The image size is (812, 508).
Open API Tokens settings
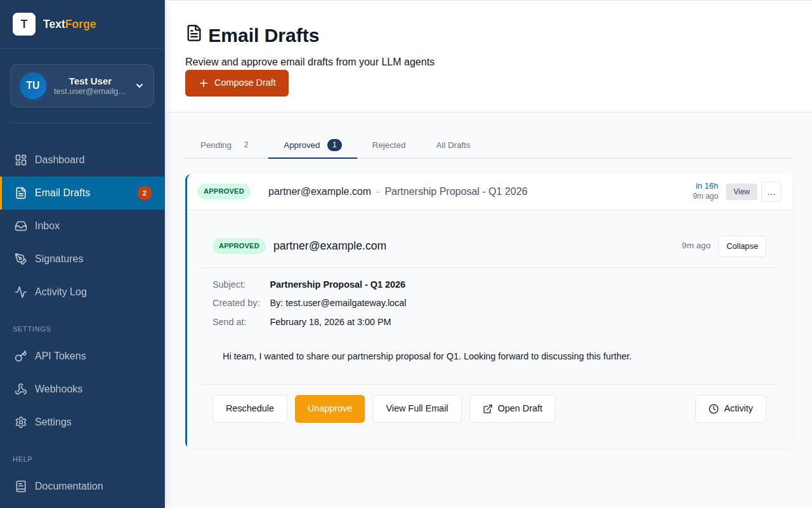tap(82, 356)
